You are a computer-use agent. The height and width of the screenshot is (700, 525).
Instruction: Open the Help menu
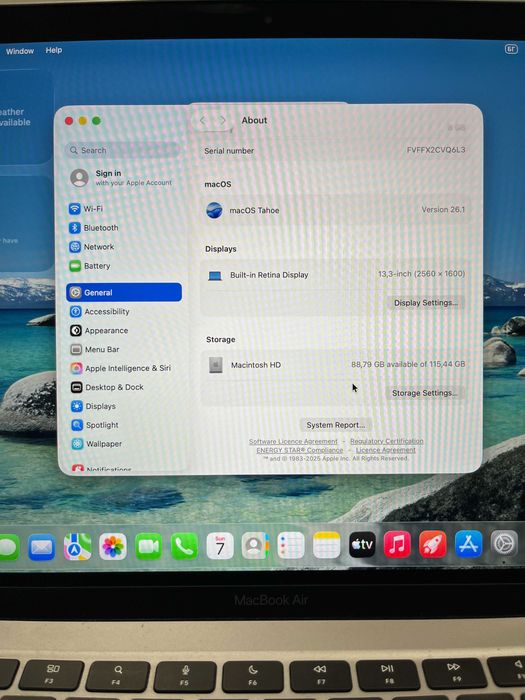coord(54,50)
